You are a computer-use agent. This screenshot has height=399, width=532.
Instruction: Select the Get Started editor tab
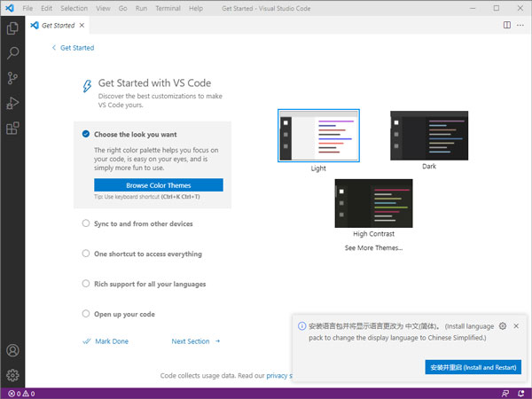click(x=58, y=26)
